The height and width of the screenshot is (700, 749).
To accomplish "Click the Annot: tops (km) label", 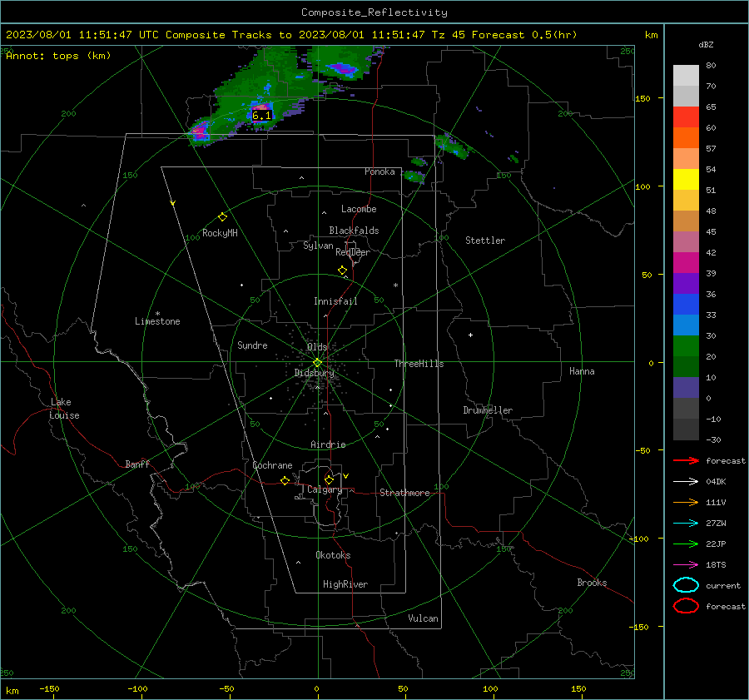I will pyautogui.click(x=58, y=56).
